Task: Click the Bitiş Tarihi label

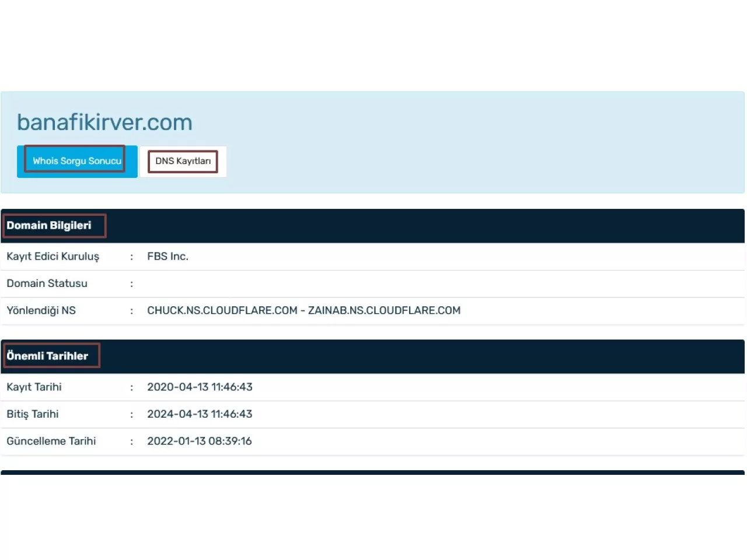Action: pyautogui.click(x=33, y=414)
